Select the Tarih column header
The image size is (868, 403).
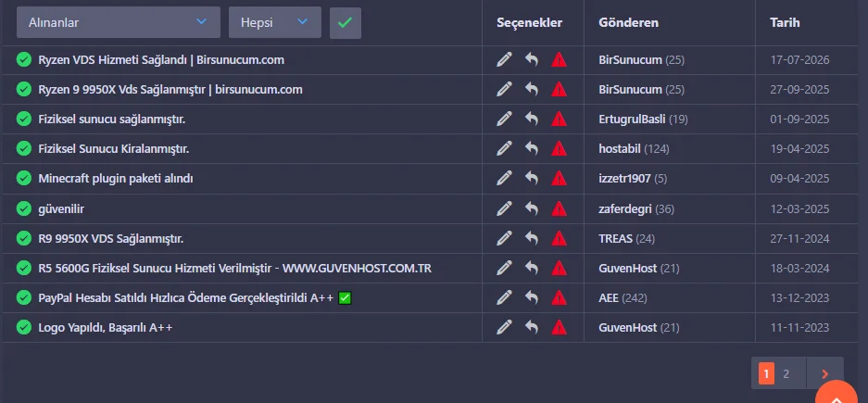(785, 22)
